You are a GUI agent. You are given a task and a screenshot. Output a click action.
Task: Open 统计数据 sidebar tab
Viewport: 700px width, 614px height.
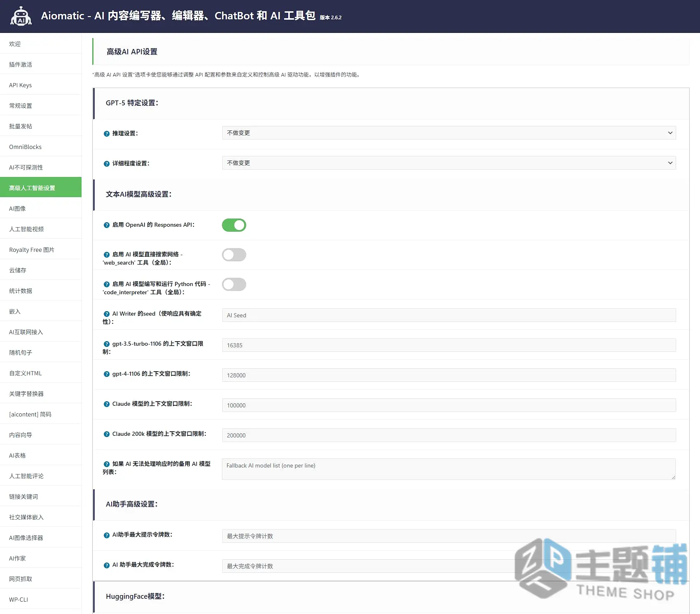(41, 291)
